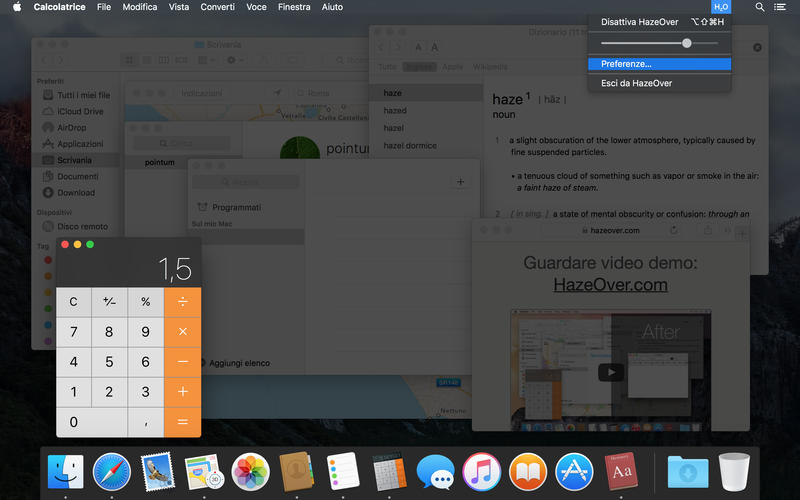800x500 pixels.
Task: Click the equals key in Calculator
Action: (x=183, y=422)
